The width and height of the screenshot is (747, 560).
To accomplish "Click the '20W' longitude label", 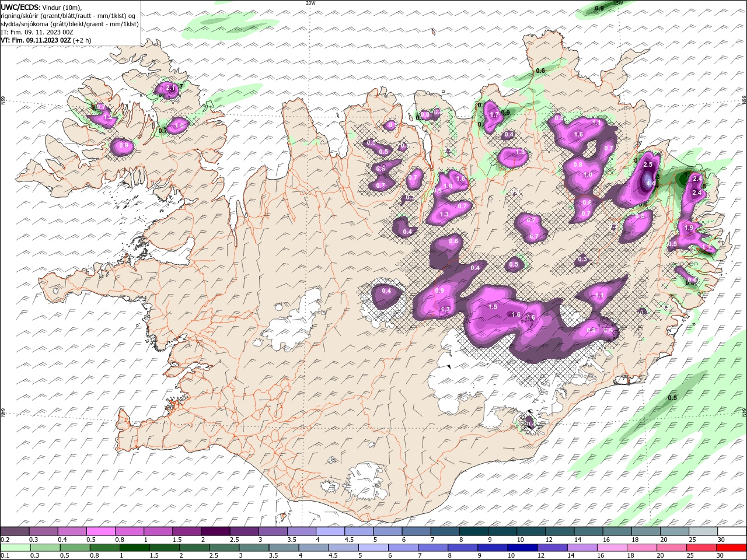I will 310,3.
